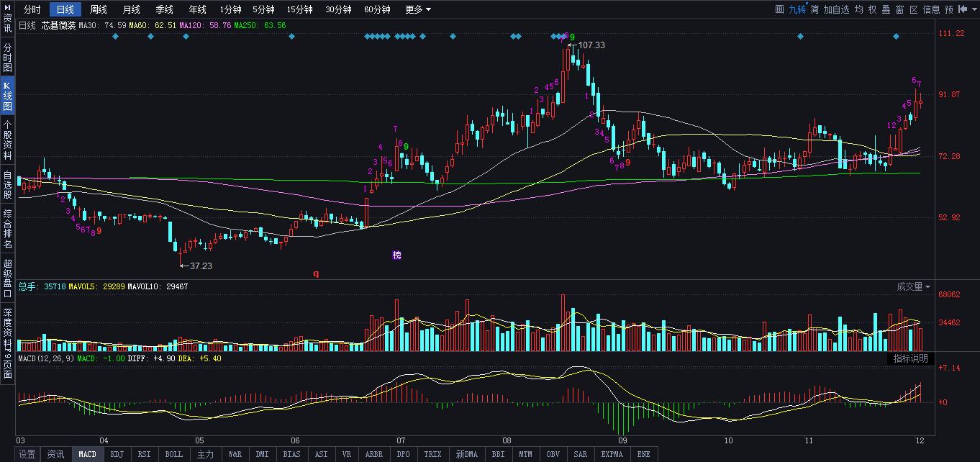Viewport: 980px width, 462px height.
Task: Click the 叠 overlay icon
Action: pos(886,9)
